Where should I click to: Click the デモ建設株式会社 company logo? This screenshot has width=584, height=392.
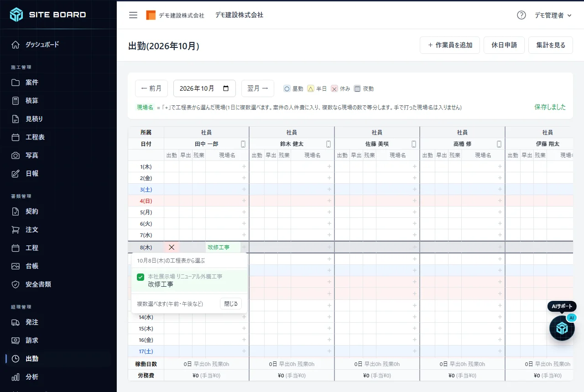coord(175,15)
